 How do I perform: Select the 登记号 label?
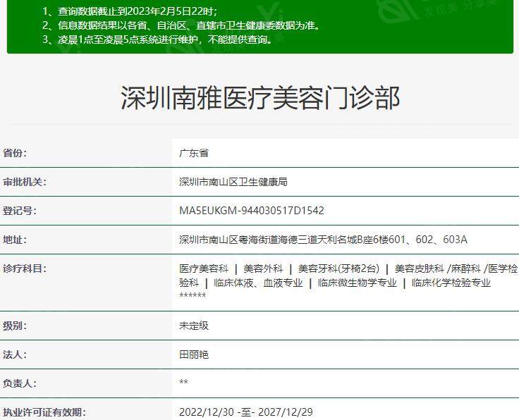click(20, 211)
